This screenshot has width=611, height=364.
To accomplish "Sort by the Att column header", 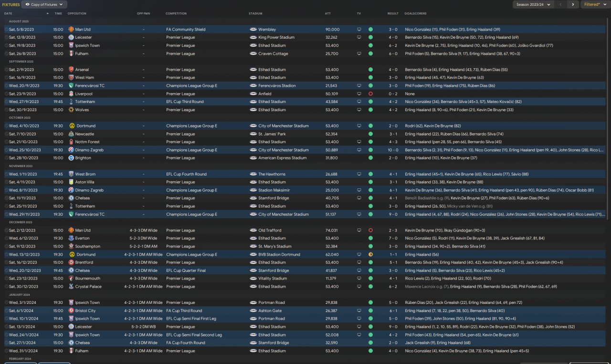I will [x=327, y=13].
